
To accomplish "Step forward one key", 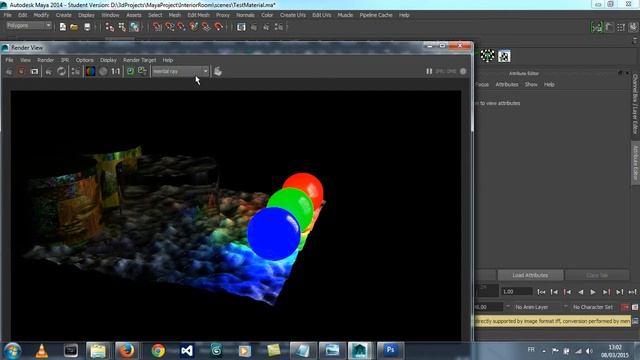I will tap(606, 292).
